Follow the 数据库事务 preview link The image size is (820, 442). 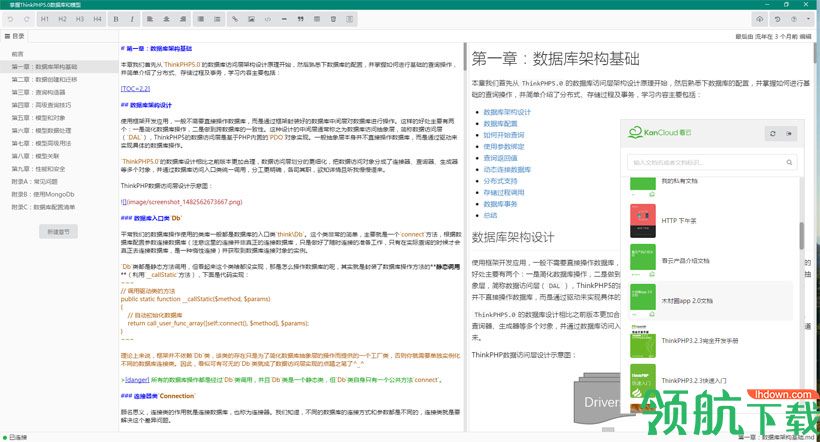(x=500, y=204)
